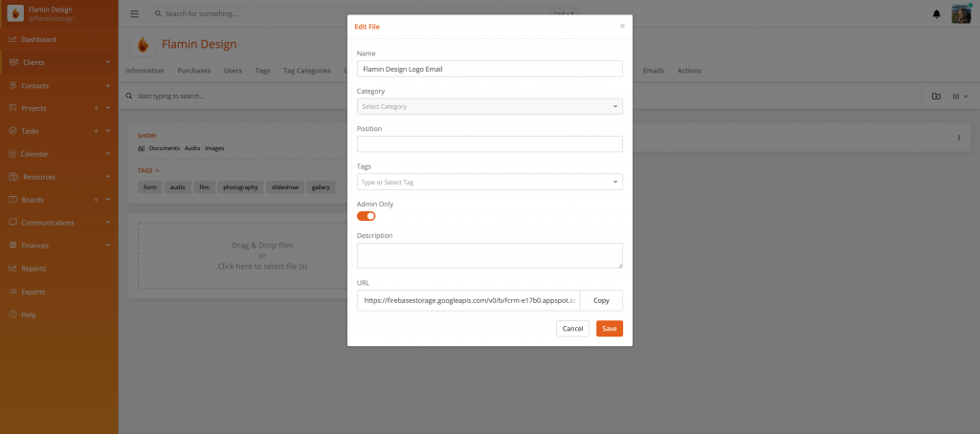Click the Position input field
980x434 pixels.
coord(489,144)
